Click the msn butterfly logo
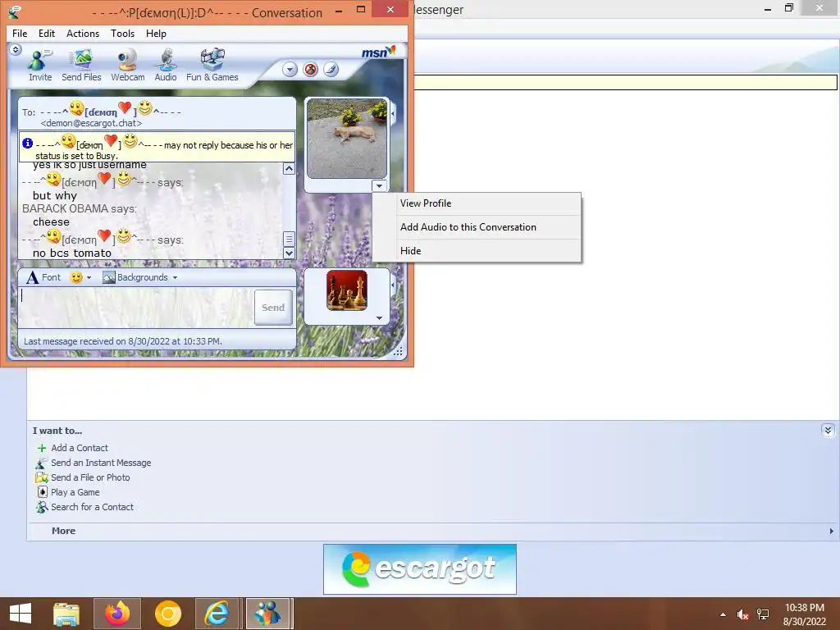The height and width of the screenshot is (630, 840). 378,52
